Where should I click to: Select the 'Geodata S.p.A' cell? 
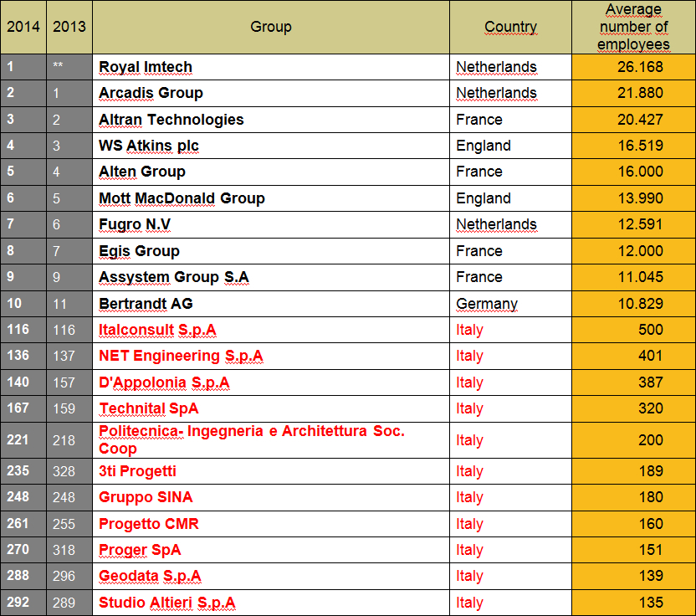coord(271,576)
